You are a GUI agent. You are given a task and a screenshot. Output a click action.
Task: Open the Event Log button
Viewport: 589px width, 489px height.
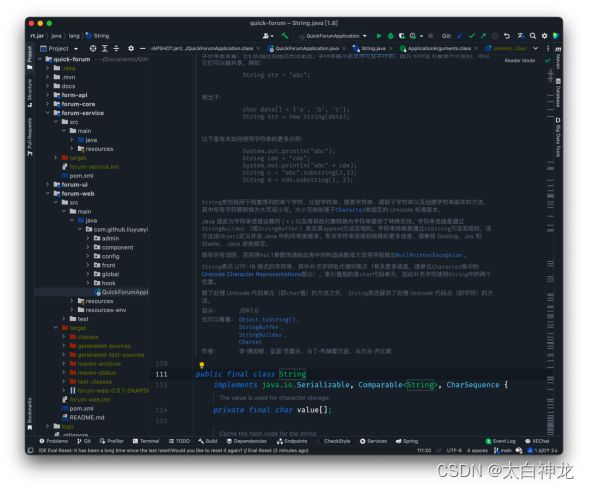coord(501,441)
